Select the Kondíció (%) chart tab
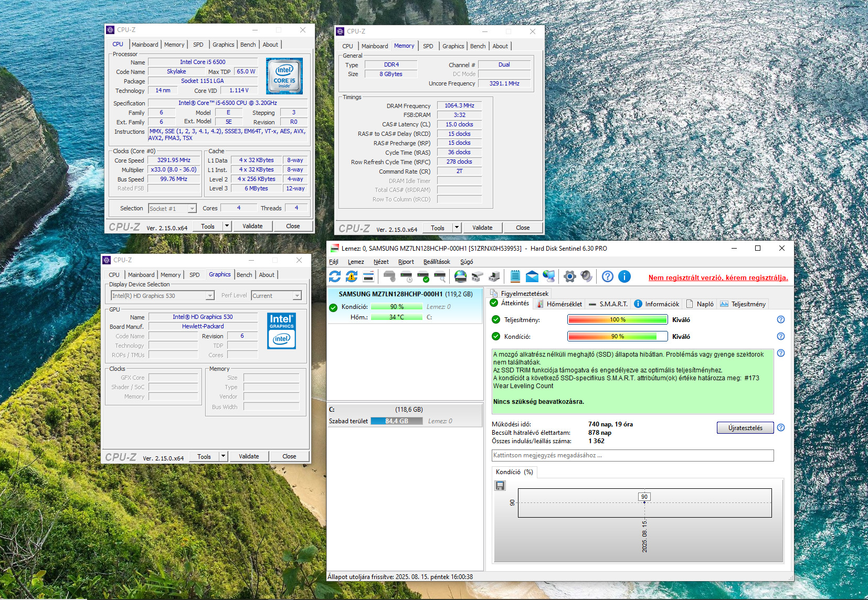 click(514, 472)
